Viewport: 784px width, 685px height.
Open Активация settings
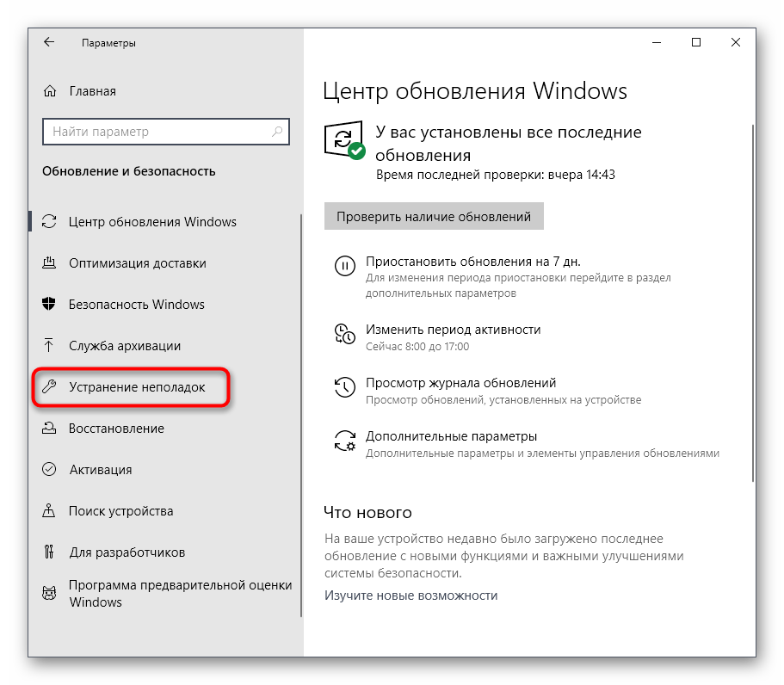tap(101, 470)
